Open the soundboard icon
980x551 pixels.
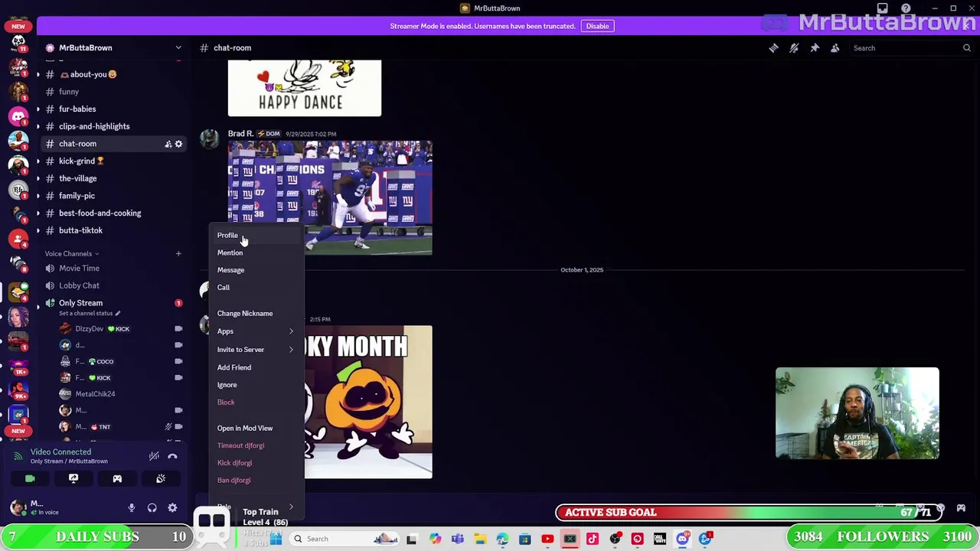tap(161, 479)
